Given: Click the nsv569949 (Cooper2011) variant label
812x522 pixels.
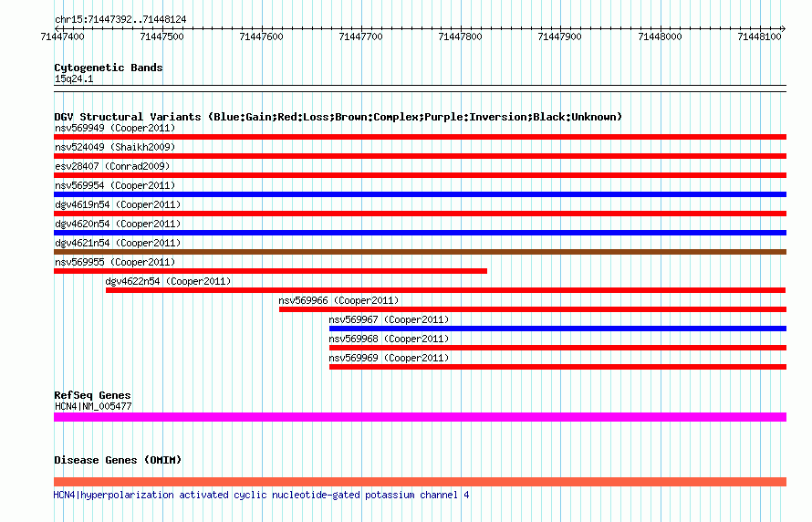Looking at the screenshot, I should click(115, 128).
